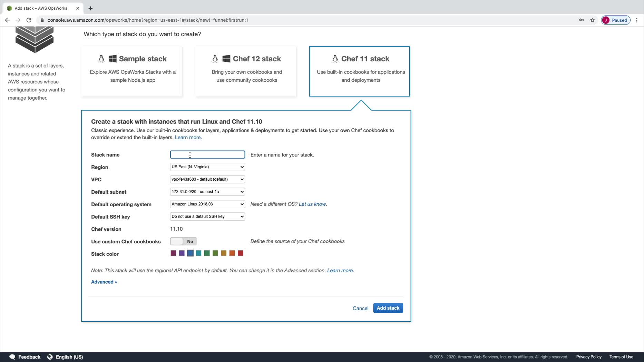The height and width of the screenshot is (362, 644).
Task: Open the Default operating system dropdown
Action: tap(207, 204)
